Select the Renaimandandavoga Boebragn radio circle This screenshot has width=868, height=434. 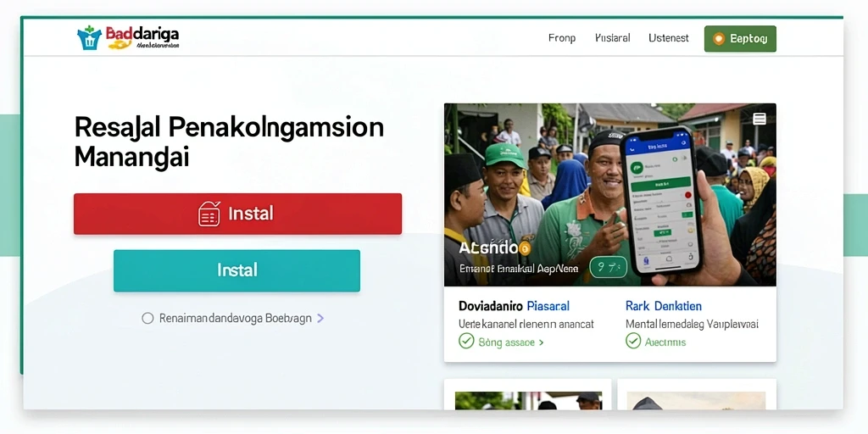(x=147, y=319)
